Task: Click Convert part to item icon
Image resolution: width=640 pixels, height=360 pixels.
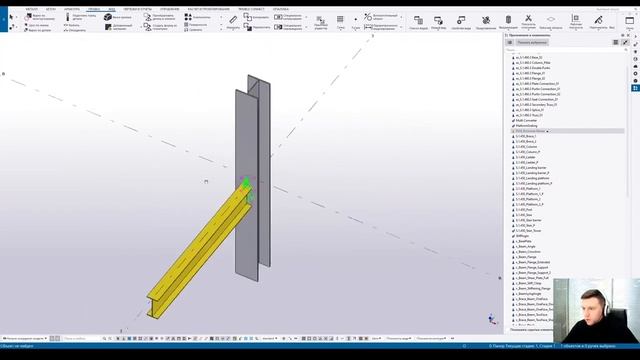Action: point(147,17)
